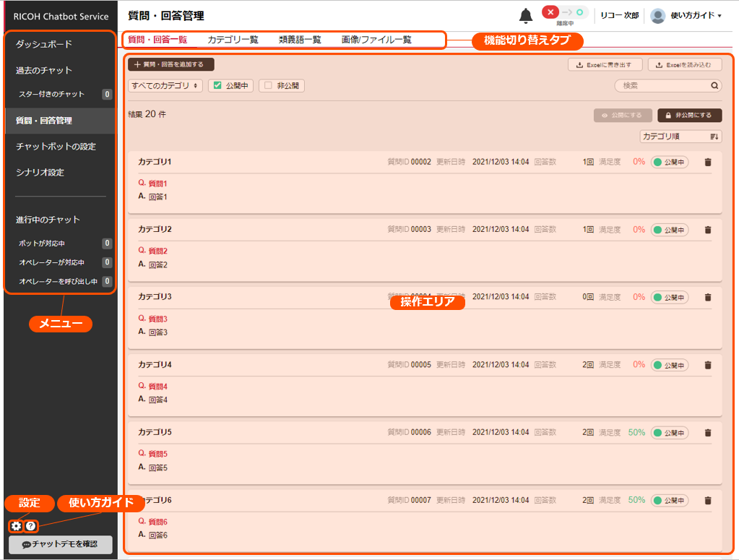Viewport: 739px width, 560px height.
Task: Open チャットボットの設定 in the sidebar menu
Action: tap(56, 147)
